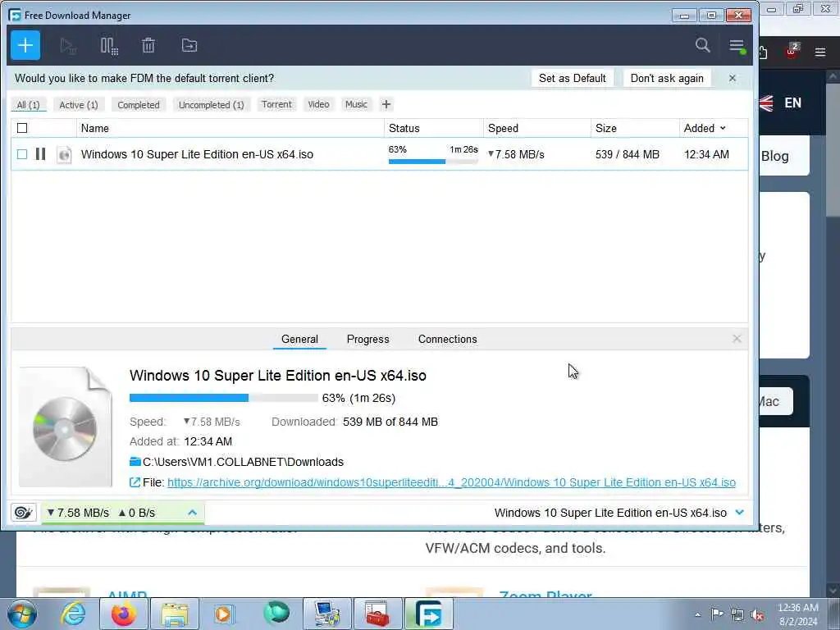Sort list by Speed column header
The width and height of the screenshot is (840, 630).
pyautogui.click(x=537, y=128)
